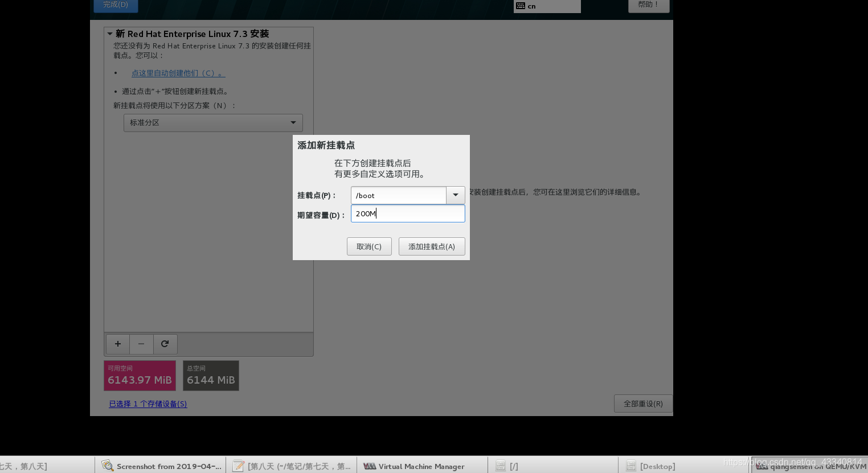Click the total space 6144 MiB box
The height and width of the screenshot is (473, 868).
pos(211,376)
